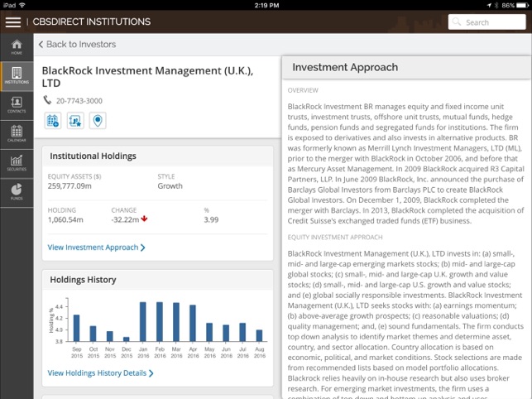The image size is (532, 399).
Task: Tap the Investment Approach panel header
Action: 406,67
